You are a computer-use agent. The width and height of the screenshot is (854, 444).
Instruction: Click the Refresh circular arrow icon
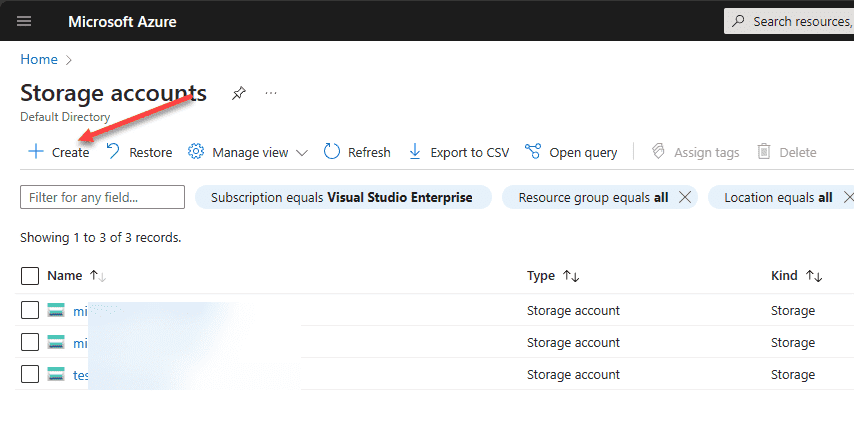(x=332, y=151)
